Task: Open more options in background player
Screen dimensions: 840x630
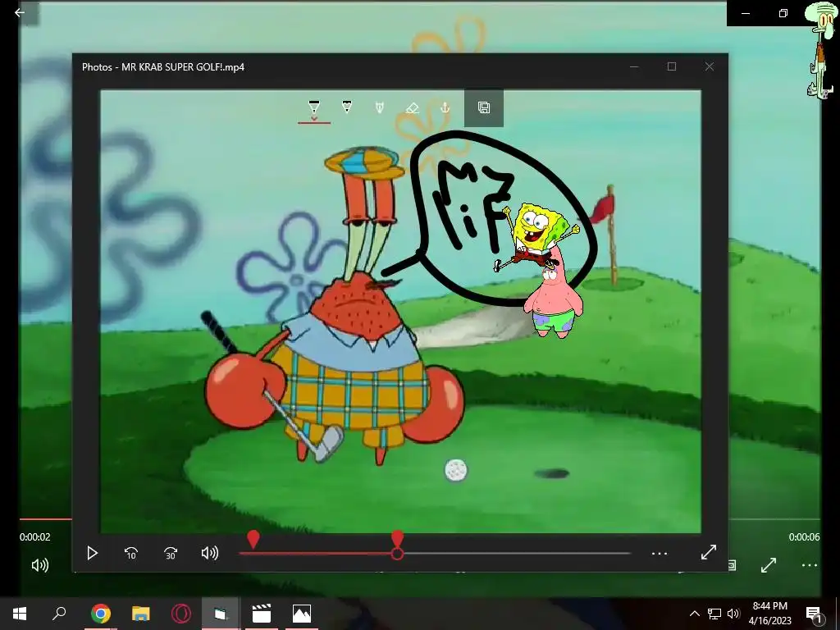Action: 809,564
